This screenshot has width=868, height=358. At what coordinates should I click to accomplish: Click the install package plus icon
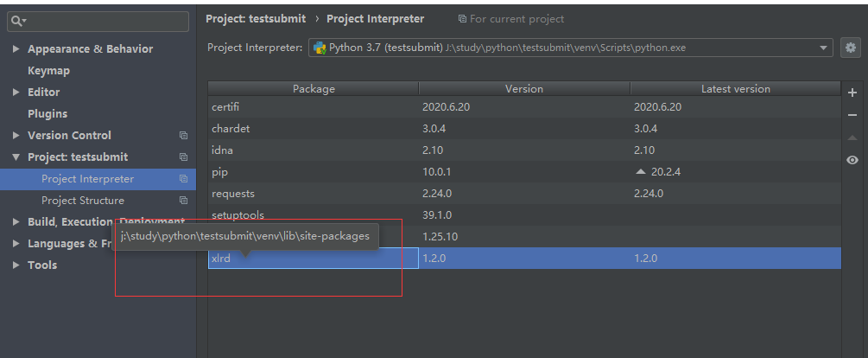pos(852,93)
